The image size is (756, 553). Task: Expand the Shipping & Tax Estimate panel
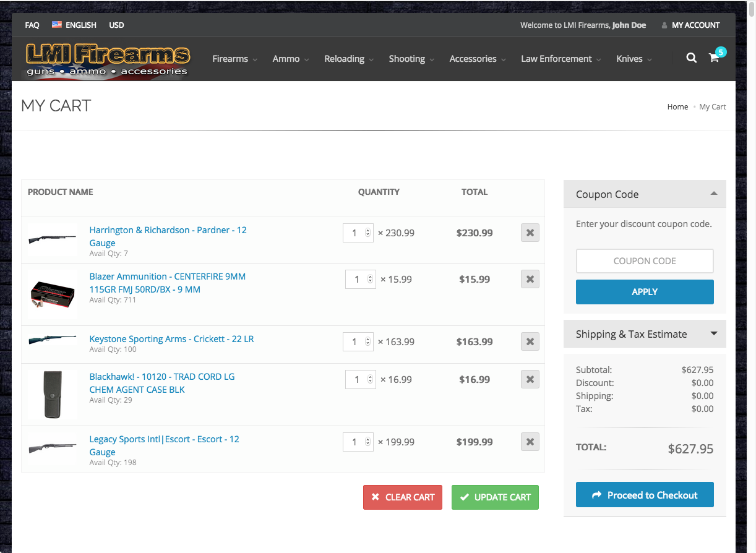click(x=714, y=333)
